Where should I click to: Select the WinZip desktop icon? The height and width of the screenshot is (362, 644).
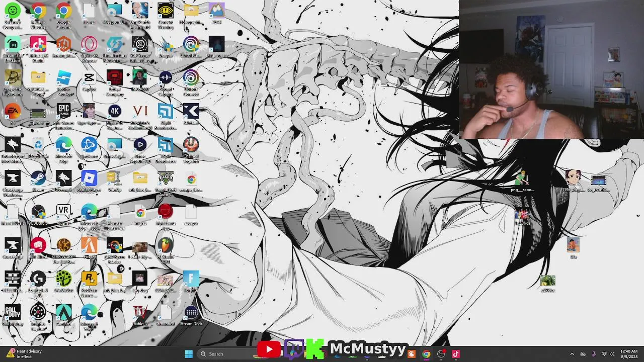click(x=114, y=181)
